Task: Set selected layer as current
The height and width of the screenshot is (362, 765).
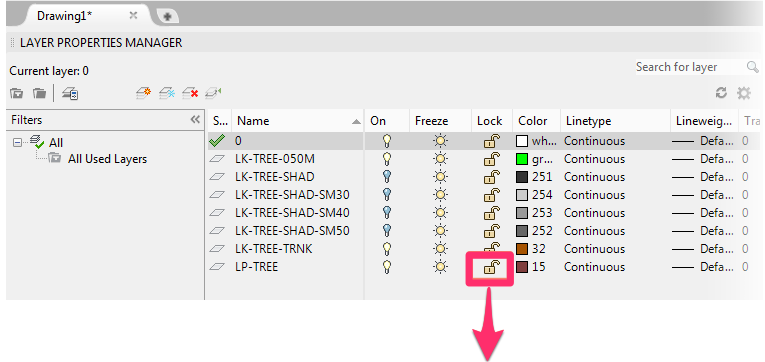Action: click(x=213, y=92)
